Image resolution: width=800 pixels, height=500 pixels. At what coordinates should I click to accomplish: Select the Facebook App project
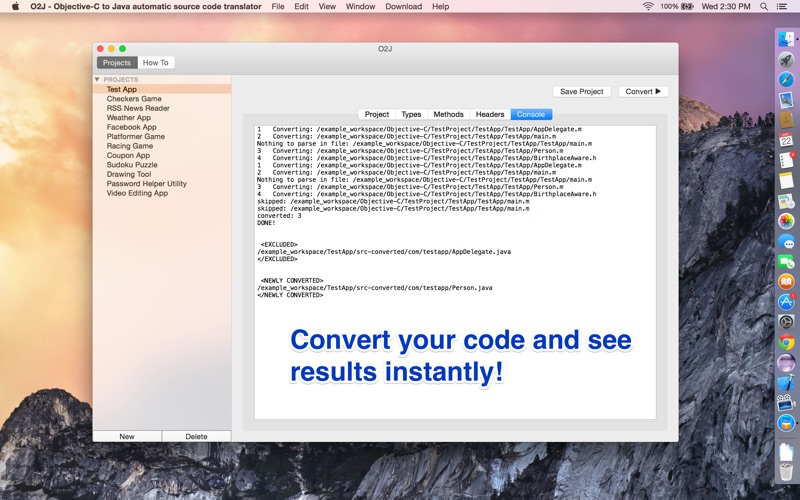[162, 127]
